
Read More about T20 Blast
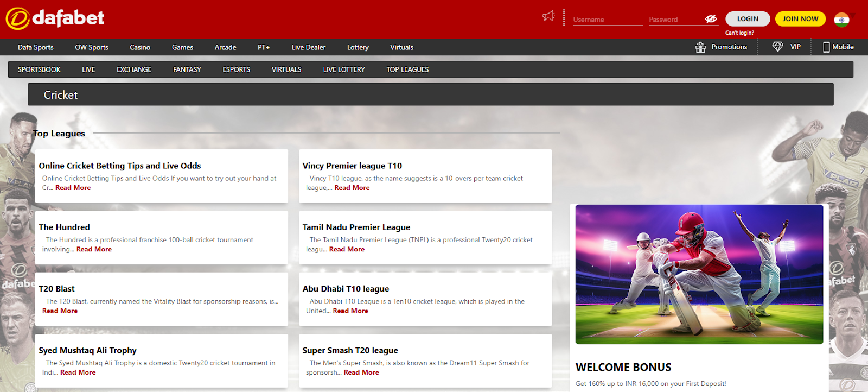click(x=60, y=311)
